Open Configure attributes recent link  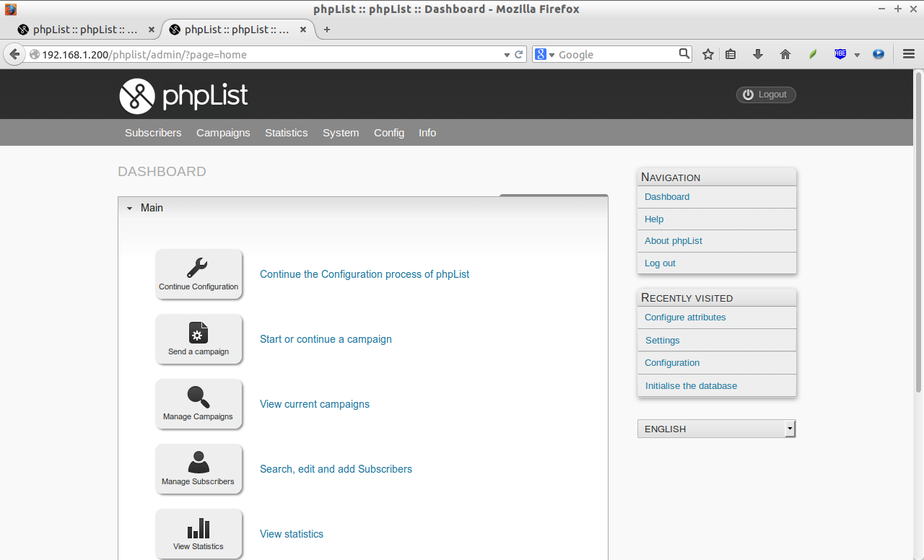[685, 318]
